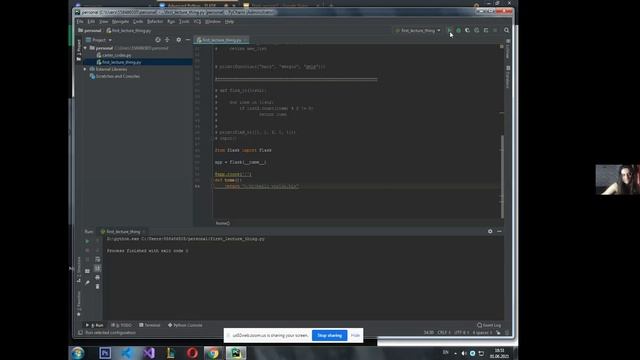640x360 pixels.
Task: Toggle the Project tool window stripe button
Action: coord(79,50)
